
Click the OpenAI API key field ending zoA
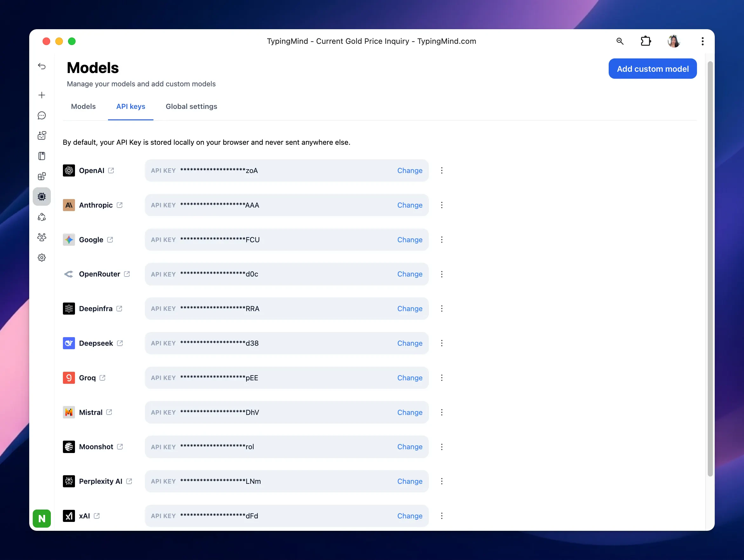click(x=287, y=171)
